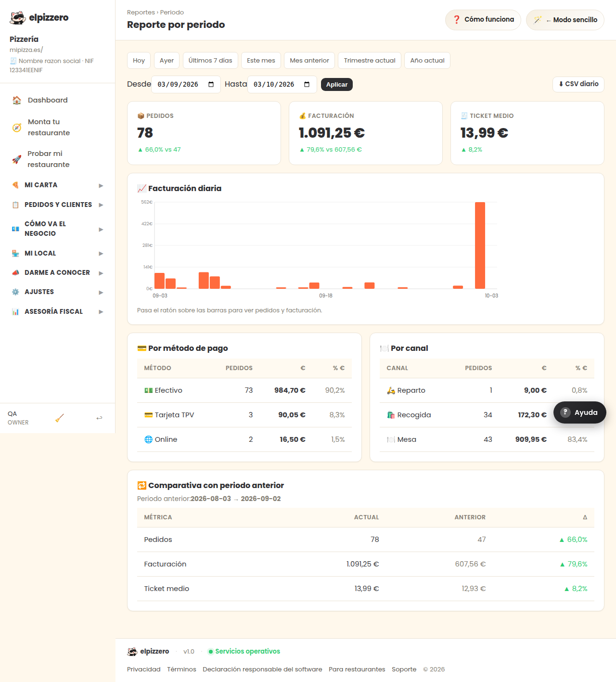Click the broom icon in sidebar footer
Viewport: 616px width, 682px height.
[60, 418]
